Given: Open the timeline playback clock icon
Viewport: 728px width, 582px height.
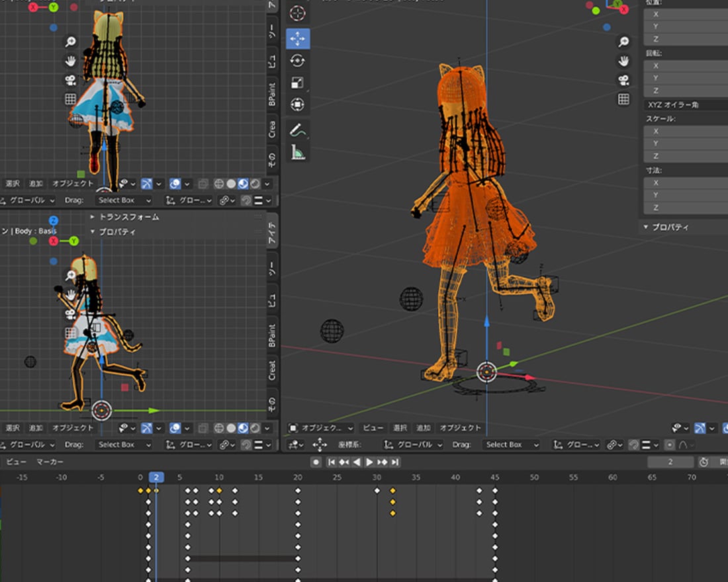Looking at the screenshot, I should click(704, 462).
